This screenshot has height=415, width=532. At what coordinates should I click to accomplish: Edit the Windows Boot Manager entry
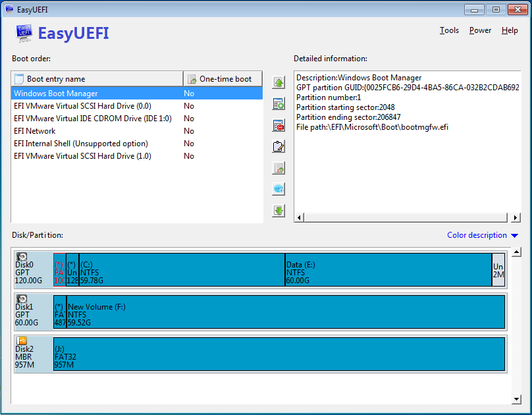click(x=278, y=146)
